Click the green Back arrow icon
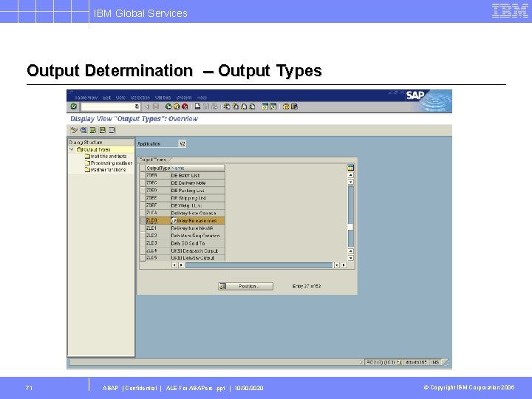 coord(168,106)
